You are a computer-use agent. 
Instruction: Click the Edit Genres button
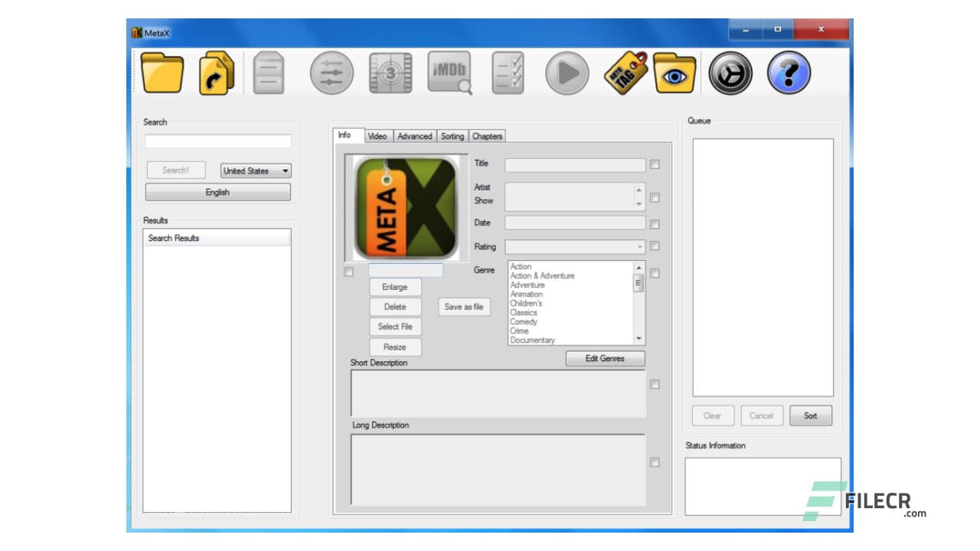(605, 358)
